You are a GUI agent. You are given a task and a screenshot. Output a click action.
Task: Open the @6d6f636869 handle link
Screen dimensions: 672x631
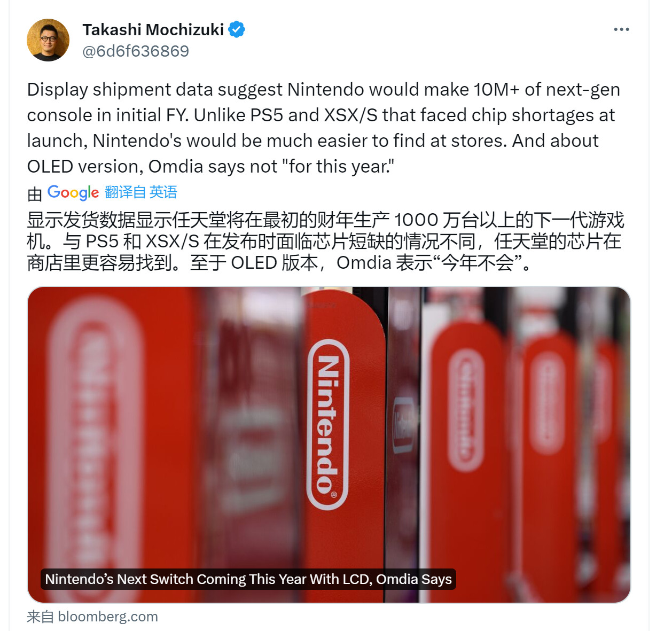136,51
